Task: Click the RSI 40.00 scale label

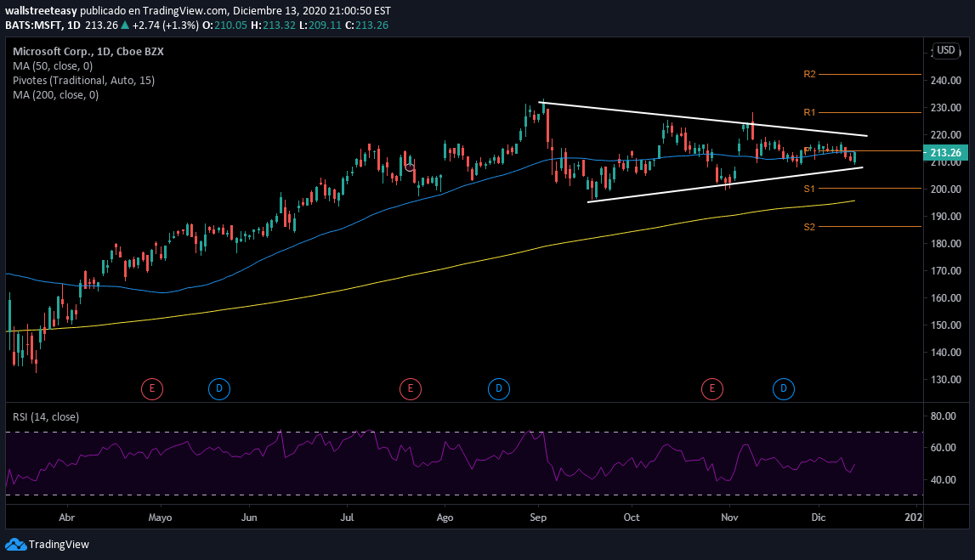Action: (944, 480)
